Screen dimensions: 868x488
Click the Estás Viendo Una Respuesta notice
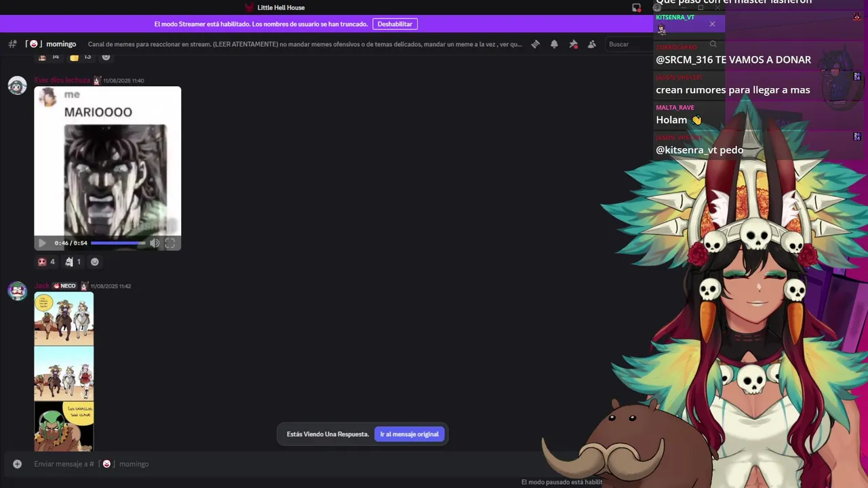point(328,434)
